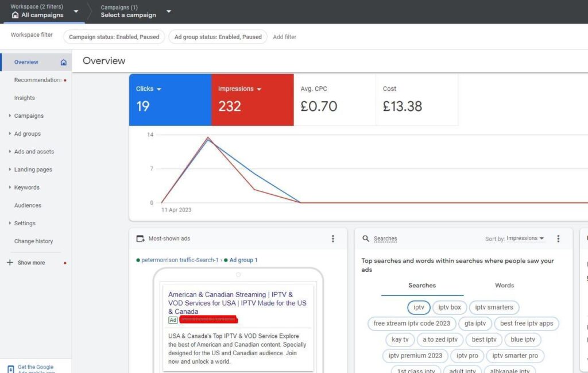The width and height of the screenshot is (588, 373).
Task: Open the Impressions metric dropdown
Action: click(259, 89)
